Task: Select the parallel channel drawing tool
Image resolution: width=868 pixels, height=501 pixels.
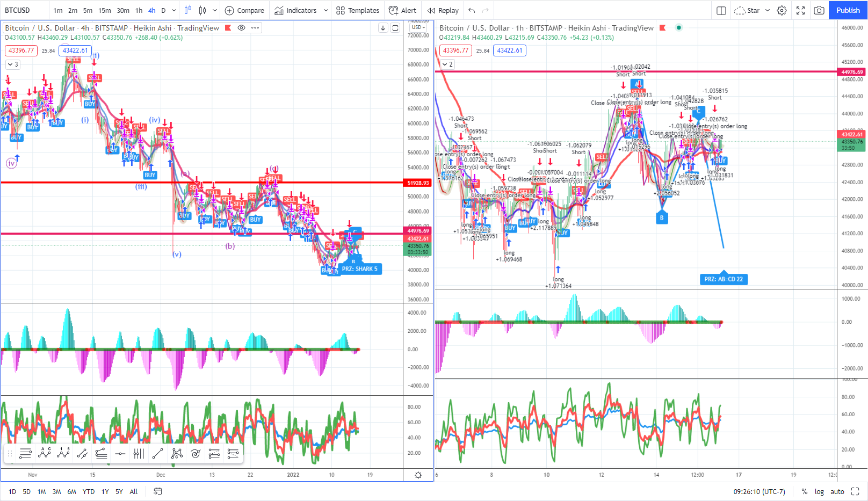Action: [x=82, y=454]
